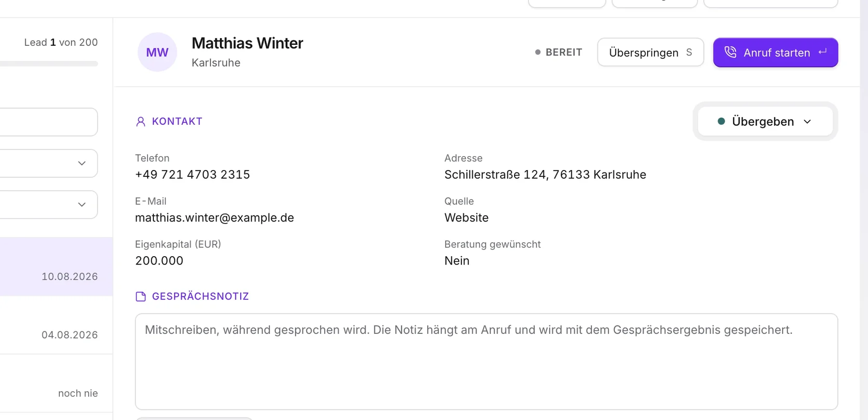Click the KONTAKT section heading

coord(177,121)
